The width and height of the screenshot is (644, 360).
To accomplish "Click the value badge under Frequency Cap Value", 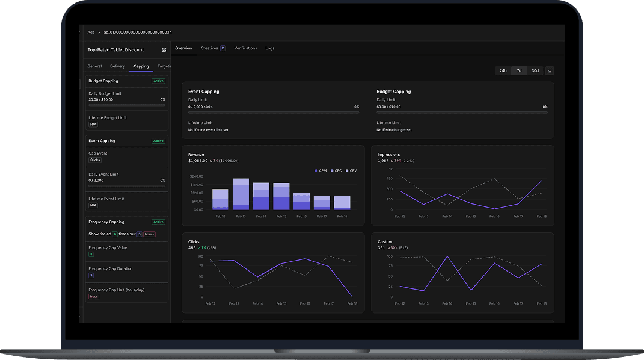I will [91, 255].
